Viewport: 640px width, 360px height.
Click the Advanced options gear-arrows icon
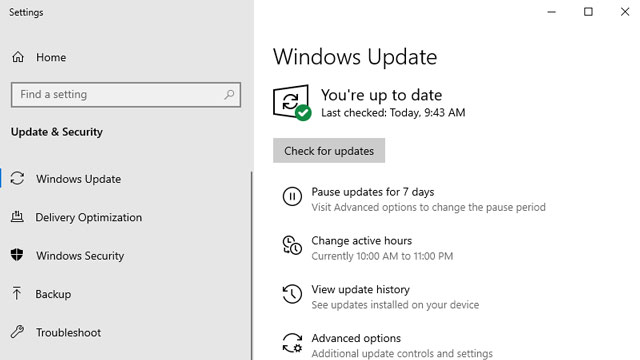click(292, 343)
